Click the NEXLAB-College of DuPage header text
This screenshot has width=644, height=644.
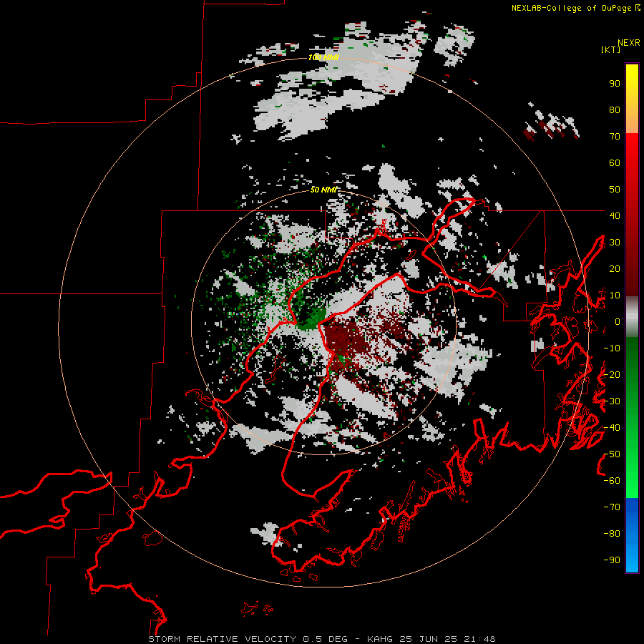pos(575,8)
